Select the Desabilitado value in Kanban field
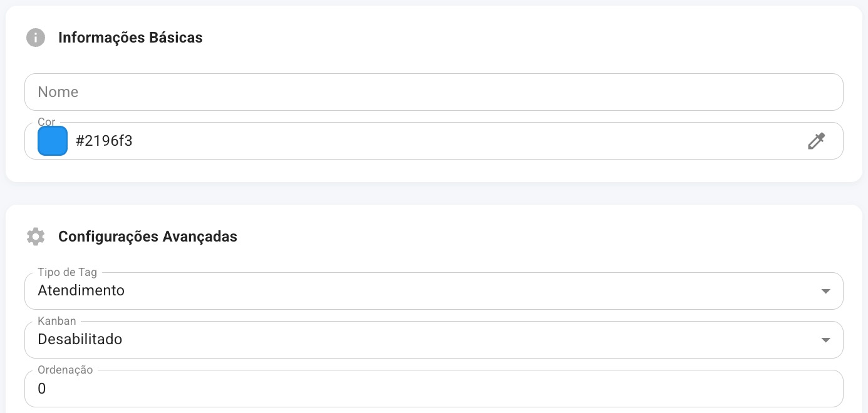 (x=80, y=339)
